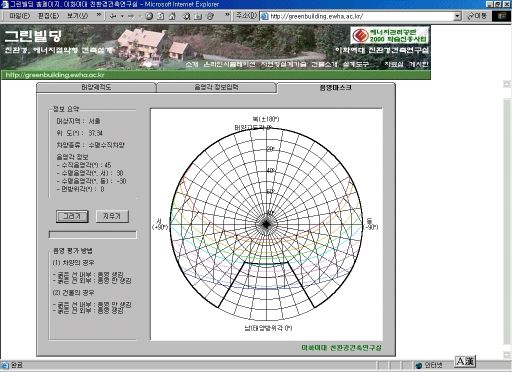512x372 pixels.
Task: Switch to the 음영각 정보입력 tab
Action: click(216, 87)
